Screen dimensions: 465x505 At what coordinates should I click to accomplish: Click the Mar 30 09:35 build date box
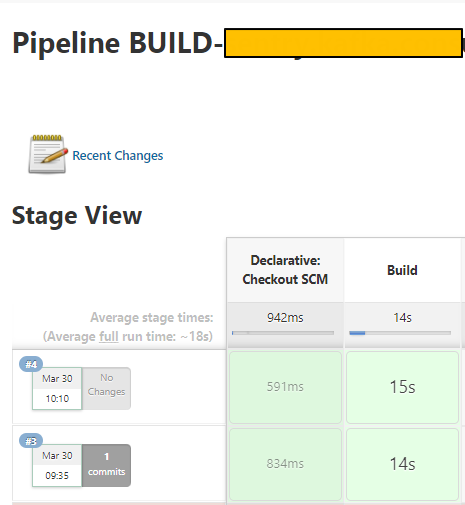(57, 465)
